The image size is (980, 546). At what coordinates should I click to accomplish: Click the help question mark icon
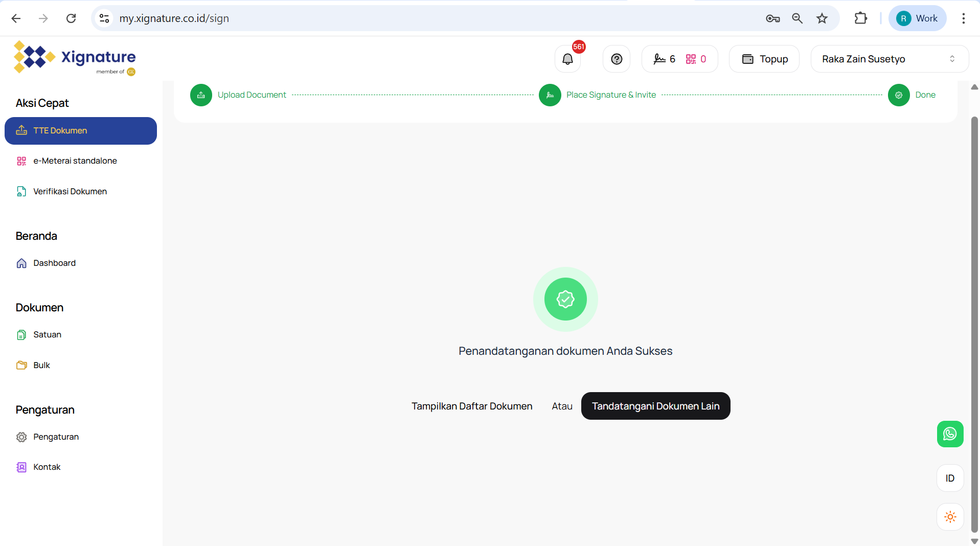(x=617, y=59)
